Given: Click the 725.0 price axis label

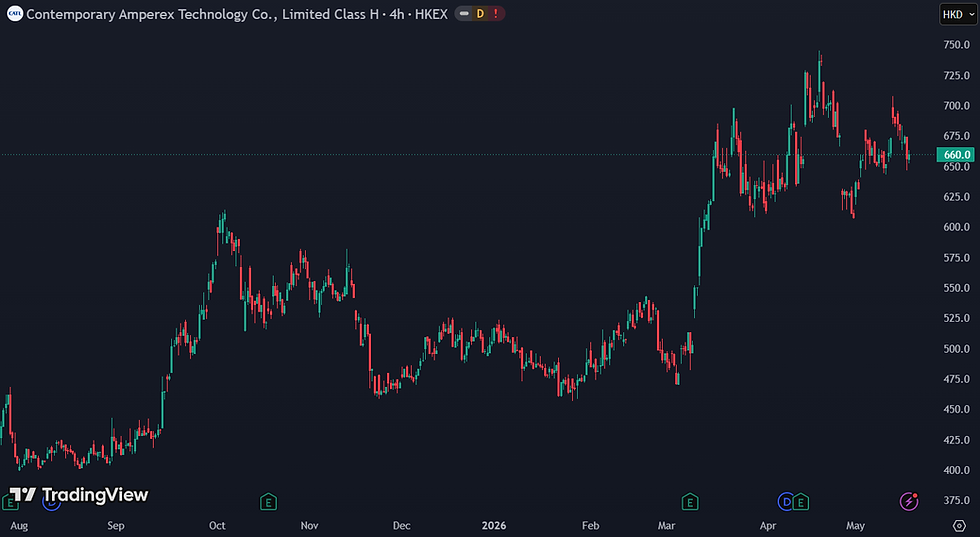Looking at the screenshot, I should click(956, 76).
